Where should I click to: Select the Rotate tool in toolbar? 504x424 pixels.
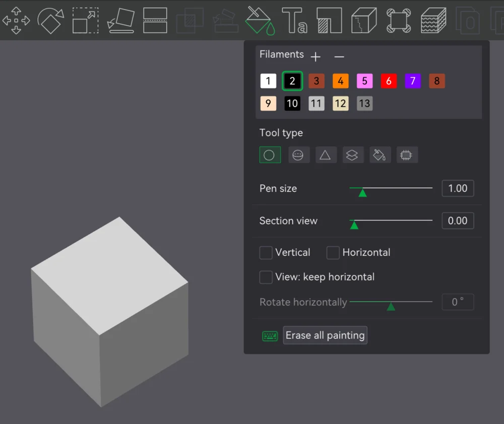tap(51, 21)
